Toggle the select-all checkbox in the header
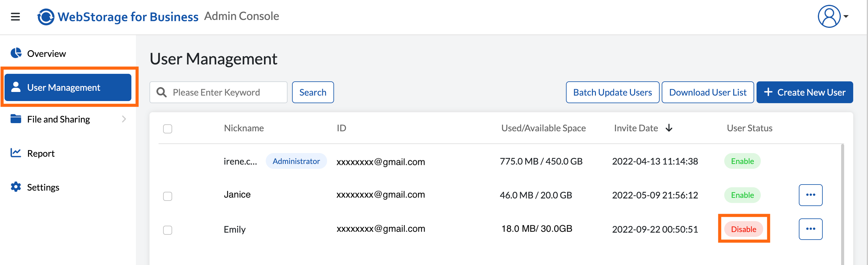 [167, 129]
